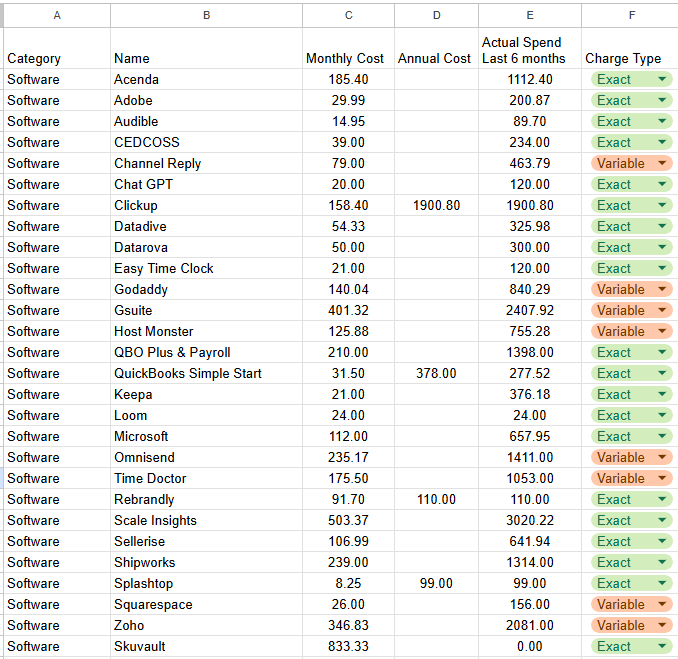Click the Monthly Cost header cell

(349, 48)
